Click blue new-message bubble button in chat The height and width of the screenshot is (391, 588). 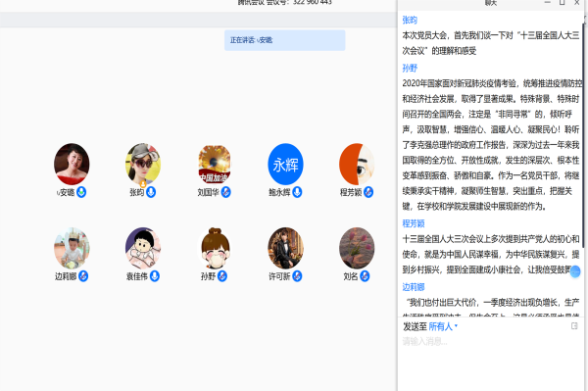[575, 271]
